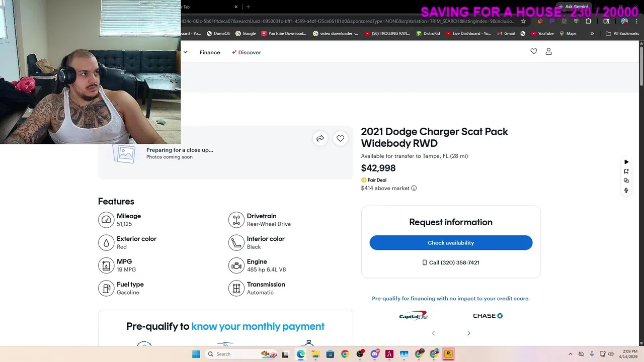The image size is (644, 362).
Task: Go to previous financing lender arrow
Action: [433, 333]
